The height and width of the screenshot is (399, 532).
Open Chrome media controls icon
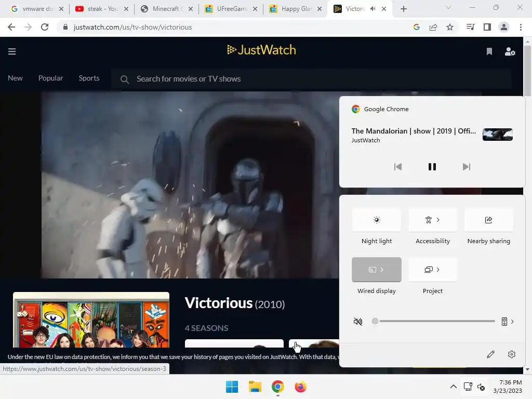coord(470,27)
